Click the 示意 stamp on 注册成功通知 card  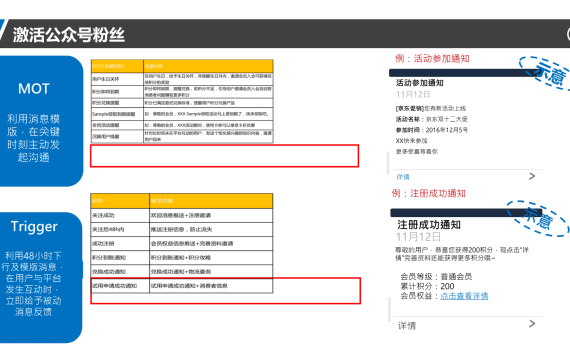[x=538, y=219]
